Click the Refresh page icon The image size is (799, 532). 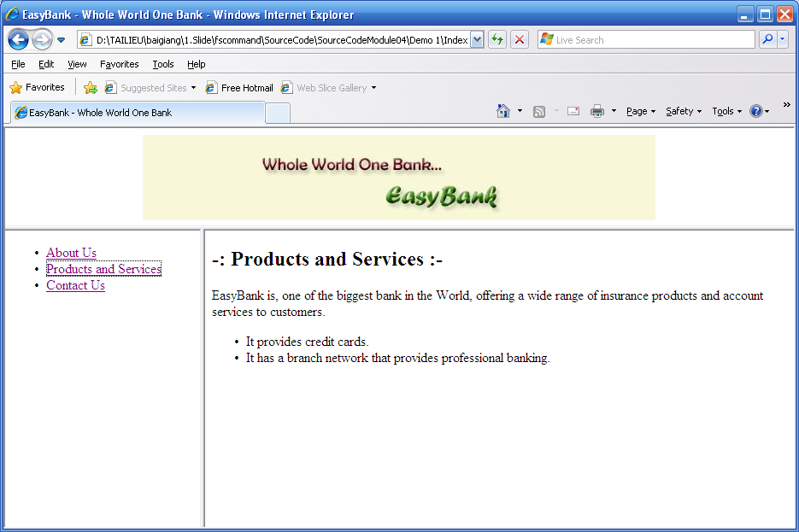[x=496, y=39]
